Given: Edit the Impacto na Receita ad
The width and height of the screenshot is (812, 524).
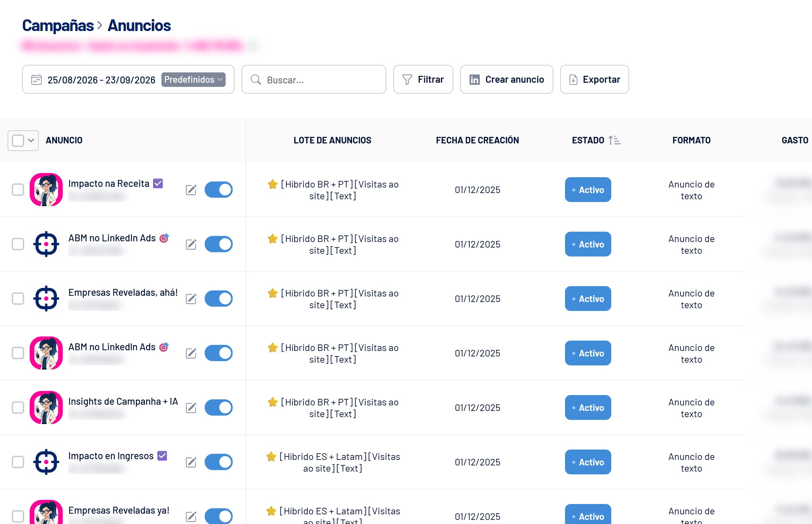Looking at the screenshot, I should [191, 190].
